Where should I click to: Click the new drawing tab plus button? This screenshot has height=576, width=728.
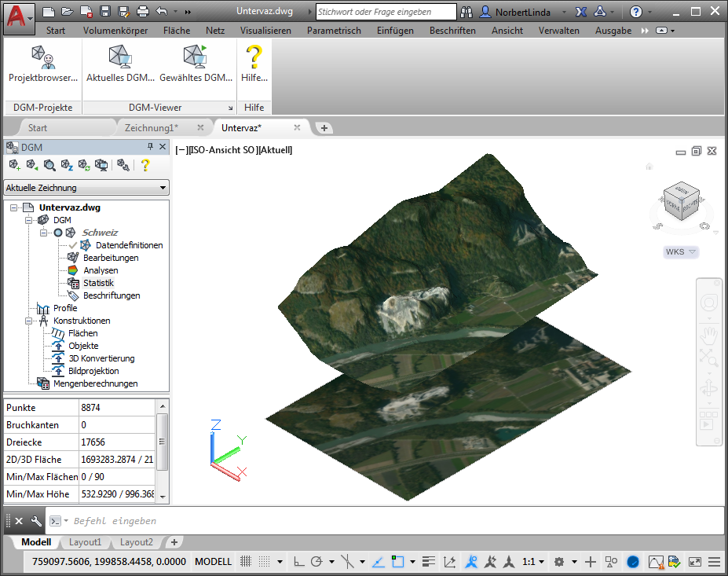tap(324, 128)
